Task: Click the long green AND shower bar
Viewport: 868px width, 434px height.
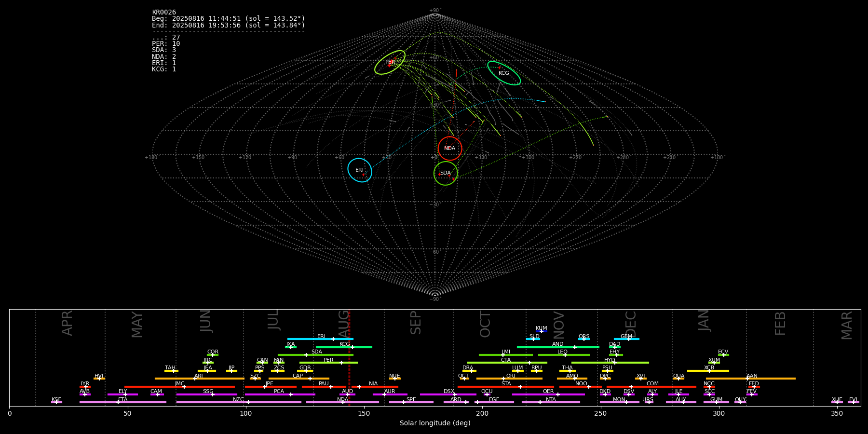Action: pos(558,347)
